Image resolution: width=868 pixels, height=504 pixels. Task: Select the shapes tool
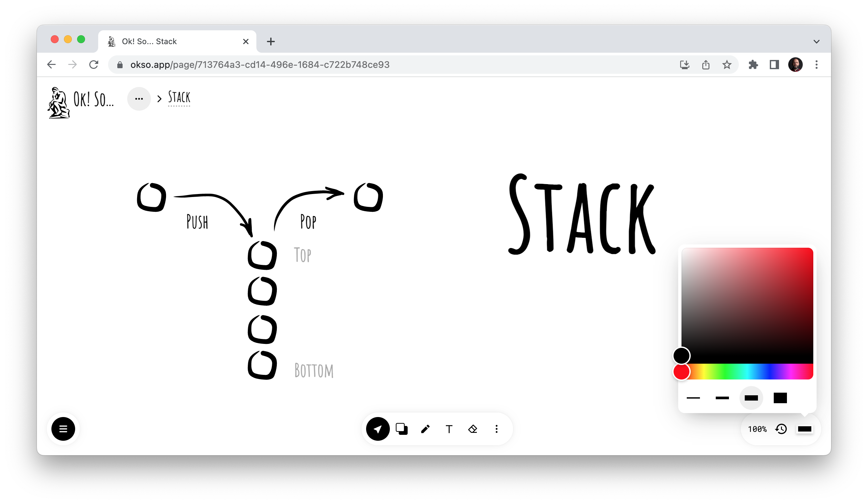coord(402,429)
